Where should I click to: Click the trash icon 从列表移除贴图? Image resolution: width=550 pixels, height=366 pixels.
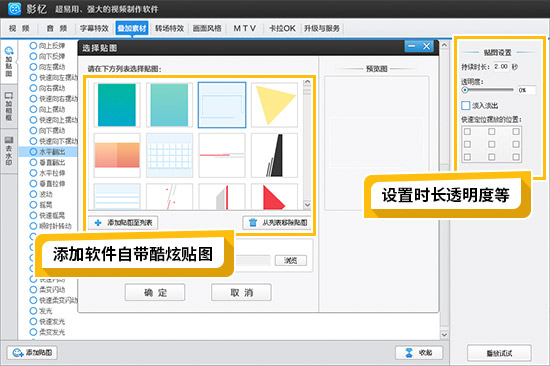(x=253, y=222)
